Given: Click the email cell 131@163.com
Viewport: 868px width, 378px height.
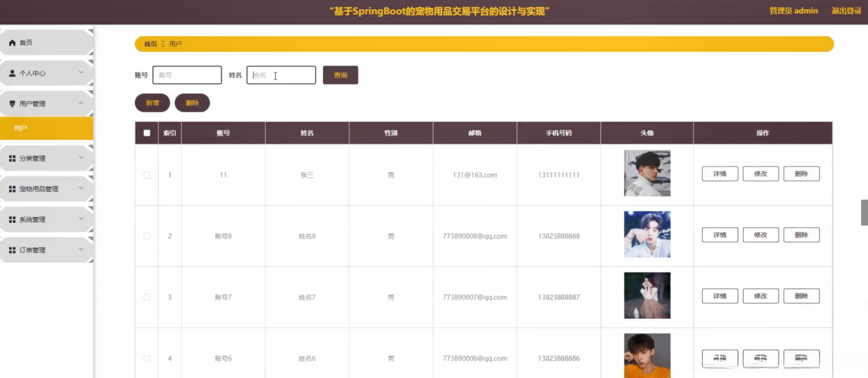Looking at the screenshot, I should 475,175.
